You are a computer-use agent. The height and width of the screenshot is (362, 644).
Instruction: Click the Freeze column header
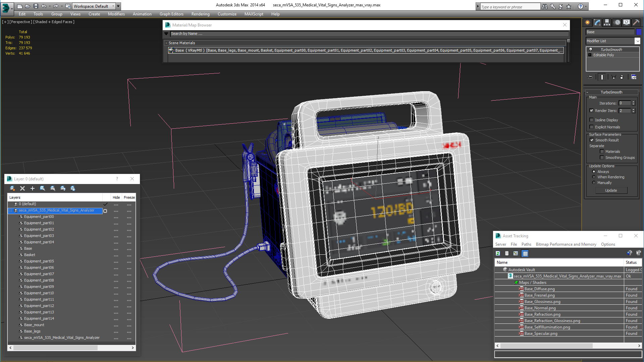pos(129,197)
